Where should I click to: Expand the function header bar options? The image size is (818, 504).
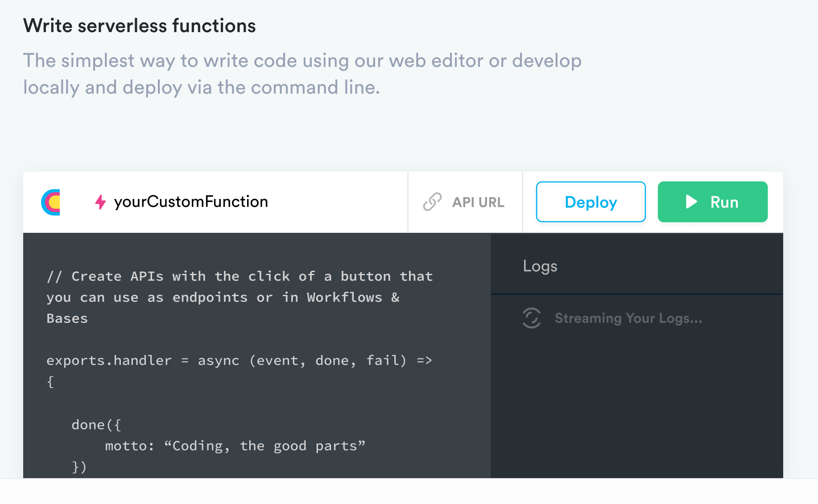pos(214,202)
